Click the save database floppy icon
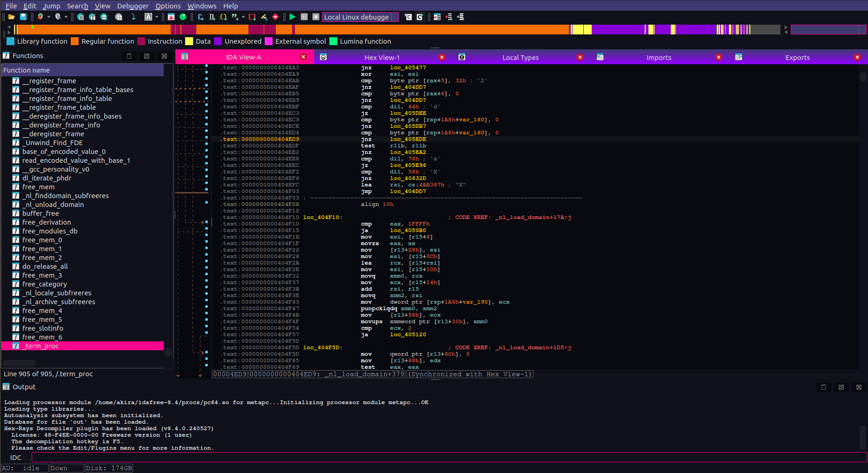868x473 pixels. click(23, 17)
